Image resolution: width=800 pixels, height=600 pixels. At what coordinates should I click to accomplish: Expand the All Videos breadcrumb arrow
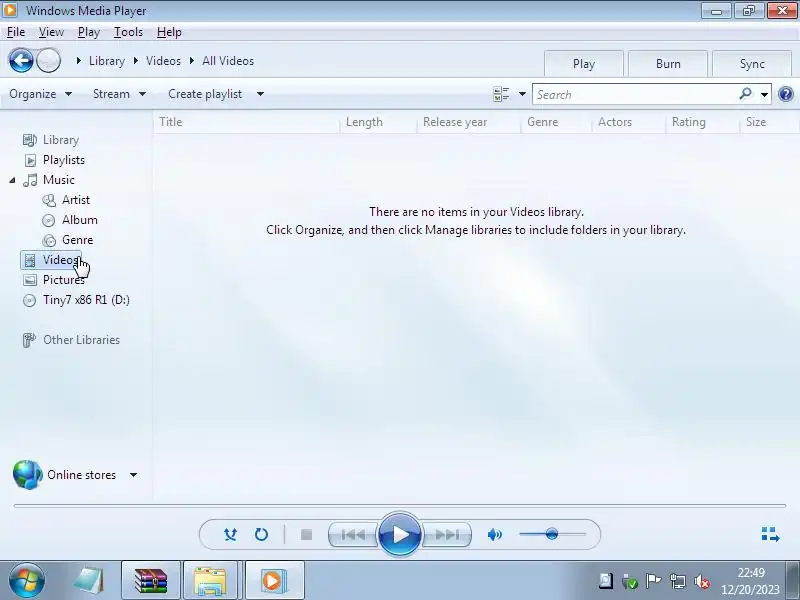tap(192, 61)
